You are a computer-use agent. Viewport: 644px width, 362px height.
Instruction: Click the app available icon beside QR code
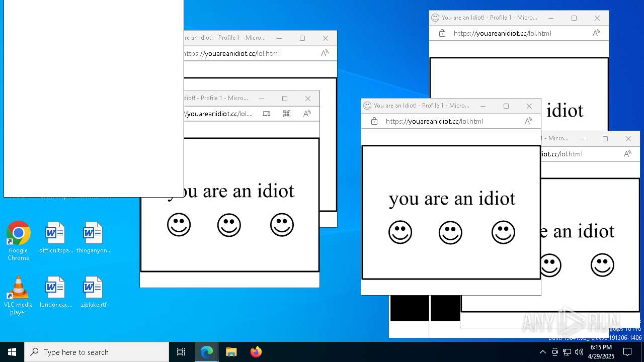[x=267, y=114]
